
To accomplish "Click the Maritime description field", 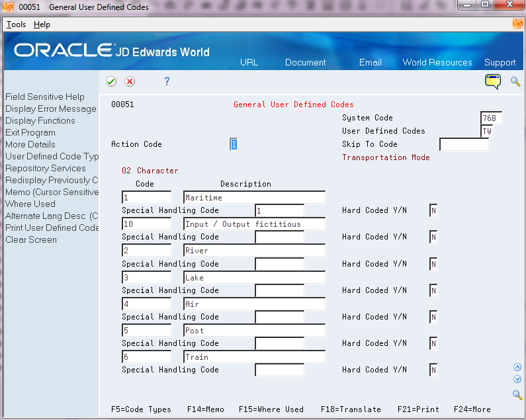I will [254, 198].
